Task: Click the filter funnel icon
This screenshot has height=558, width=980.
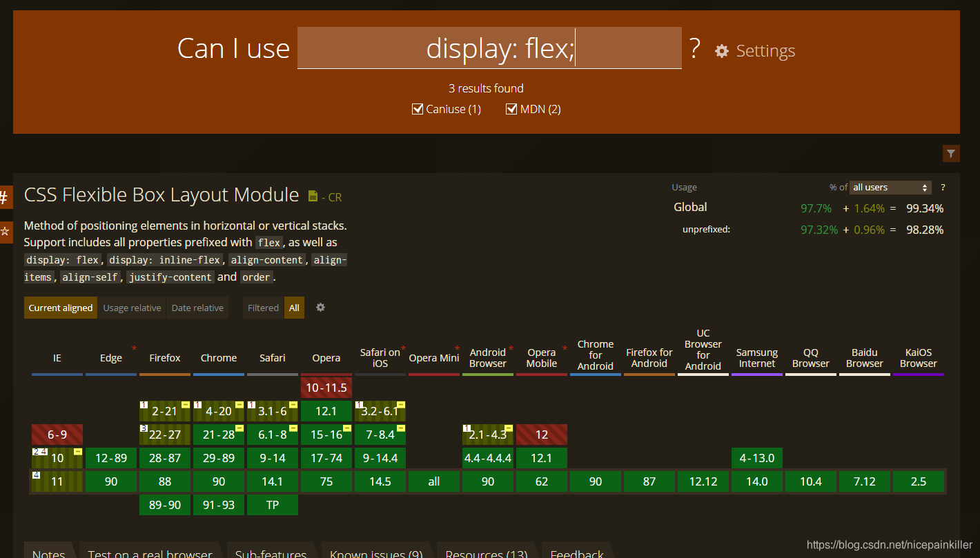Action: pyautogui.click(x=951, y=154)
